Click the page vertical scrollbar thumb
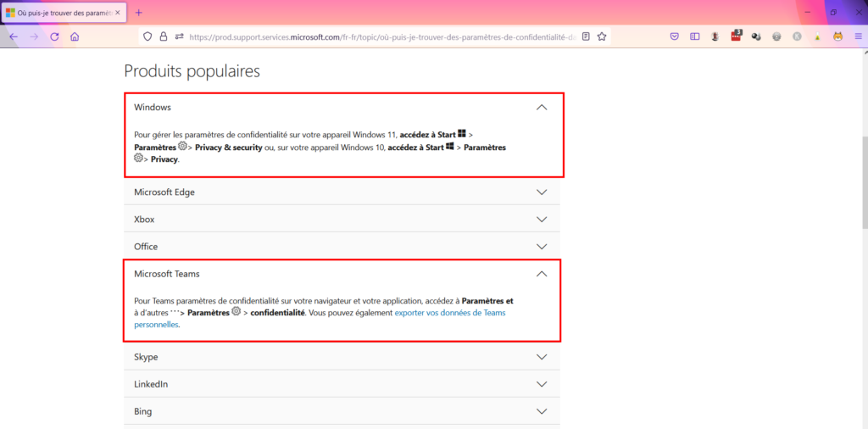This screenshot has height=429, width=868. 864,182
